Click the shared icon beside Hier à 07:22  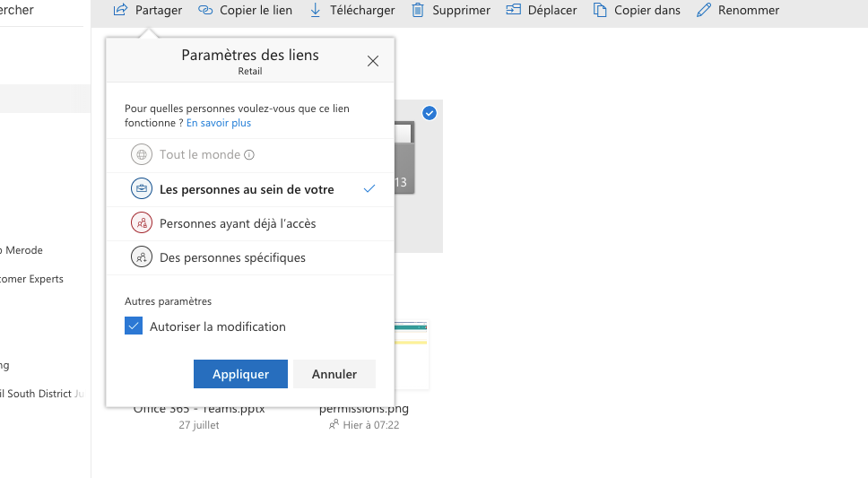pos(334,425)
